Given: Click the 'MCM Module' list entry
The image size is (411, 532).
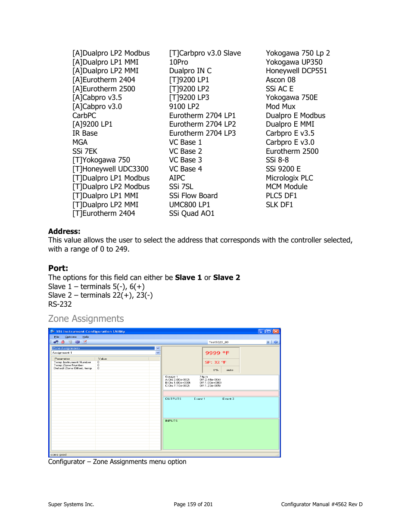Looking at the screenshot, I should click(x=287, y=187).
